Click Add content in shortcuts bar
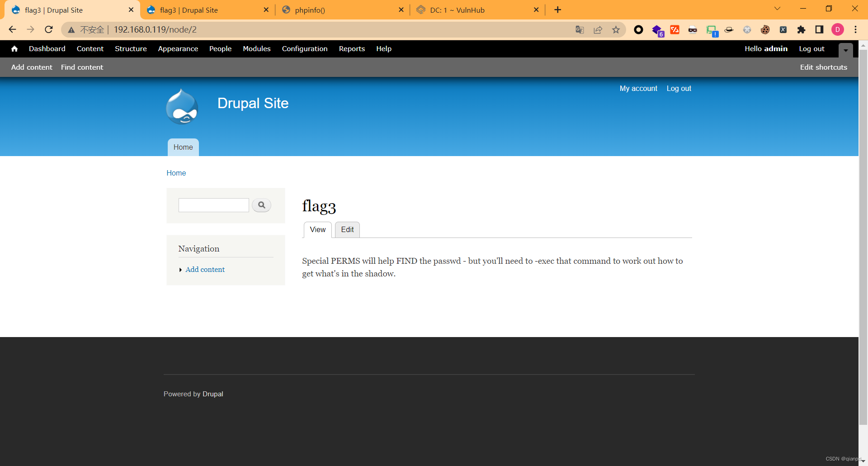This screenshot has height=466, width=868. [x=32, y=67]
